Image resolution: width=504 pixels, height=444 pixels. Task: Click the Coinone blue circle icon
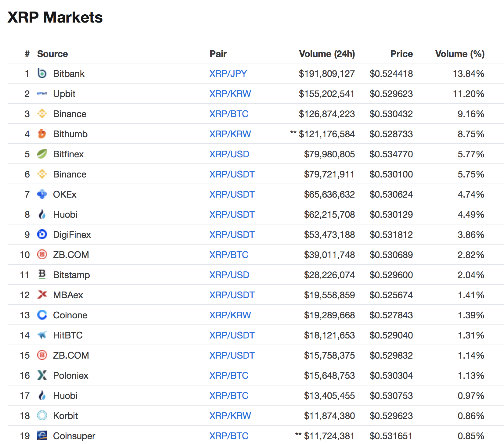coord(42,315)
